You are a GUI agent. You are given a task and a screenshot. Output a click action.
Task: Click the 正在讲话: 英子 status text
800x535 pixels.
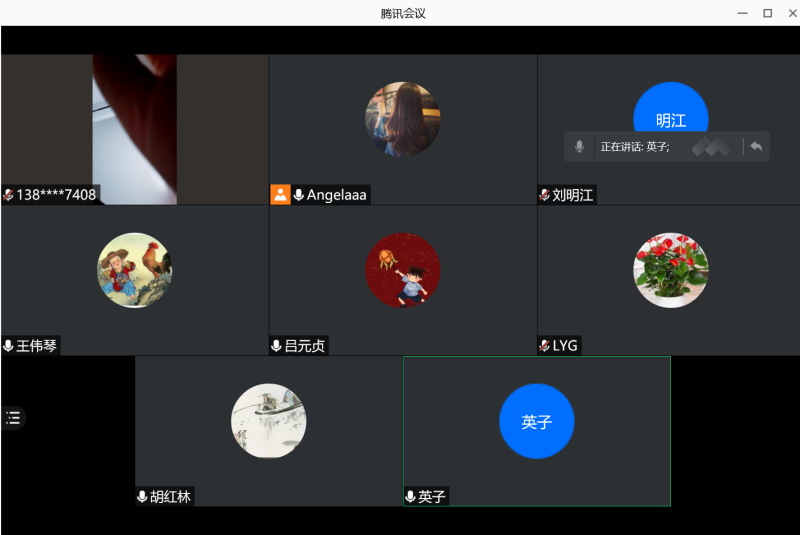tap(635, 147)
